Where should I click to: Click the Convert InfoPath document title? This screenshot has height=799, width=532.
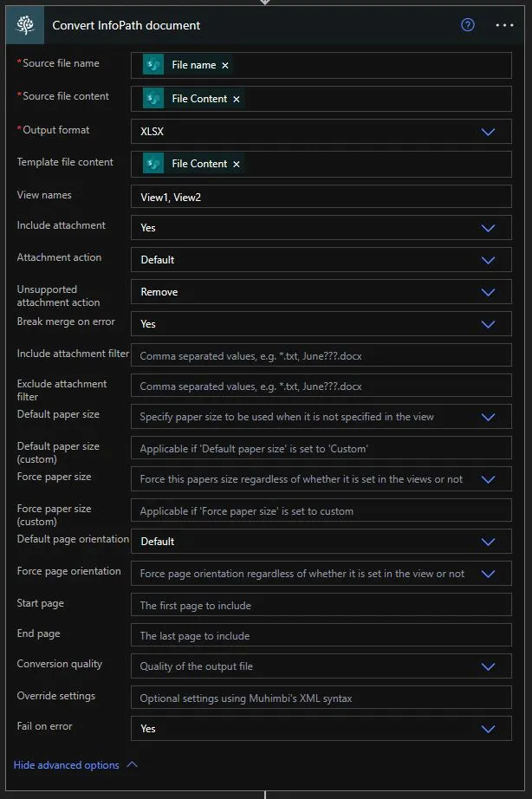tap(127, 25)
